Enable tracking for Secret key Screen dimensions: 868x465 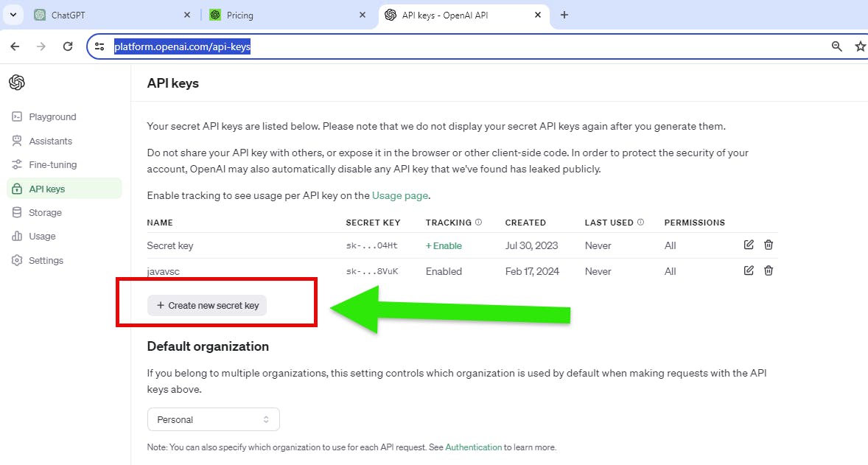[x=444, y=246]
